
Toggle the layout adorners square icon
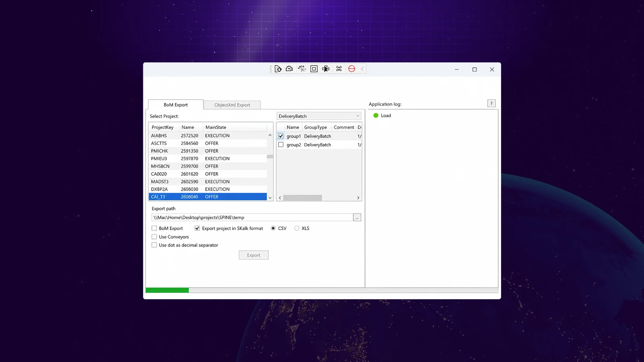point(314,69)
